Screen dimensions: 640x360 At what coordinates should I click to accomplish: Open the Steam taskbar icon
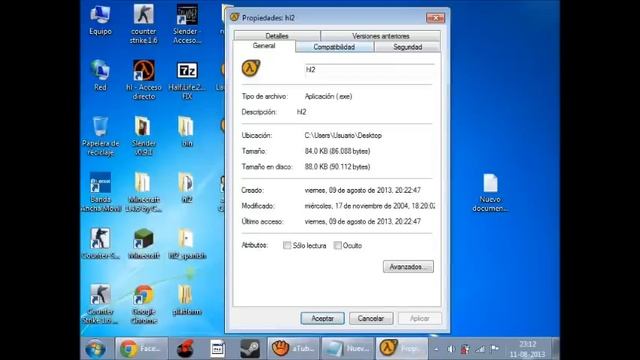click(250, 349)
